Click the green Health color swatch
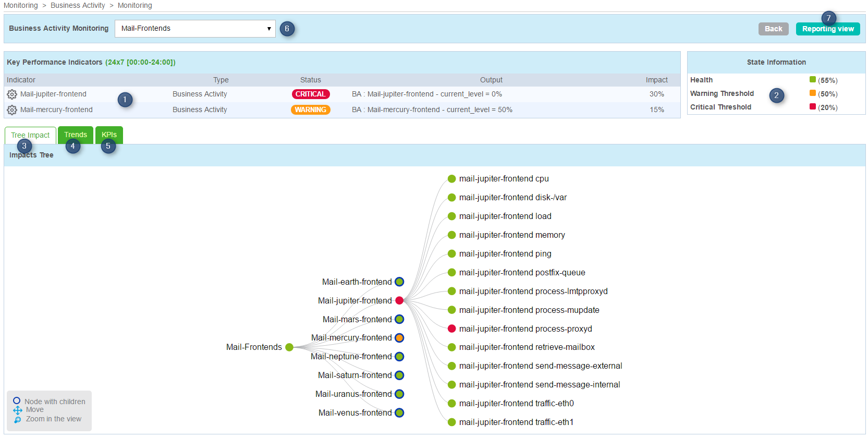 point(812,80)
